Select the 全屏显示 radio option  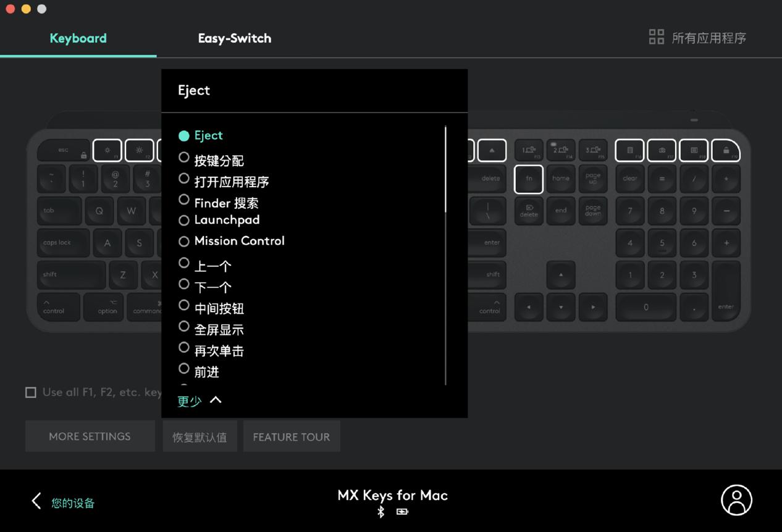click(183, 326)
